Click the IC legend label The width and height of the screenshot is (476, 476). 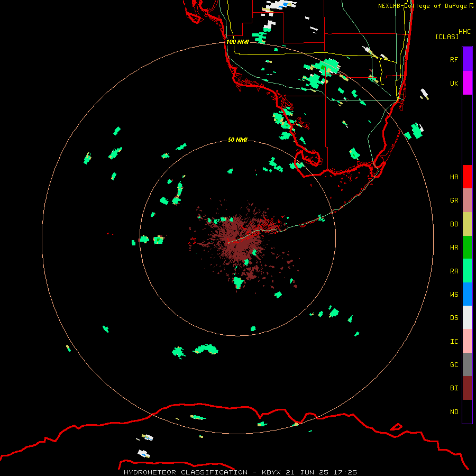tap(454, 342)
